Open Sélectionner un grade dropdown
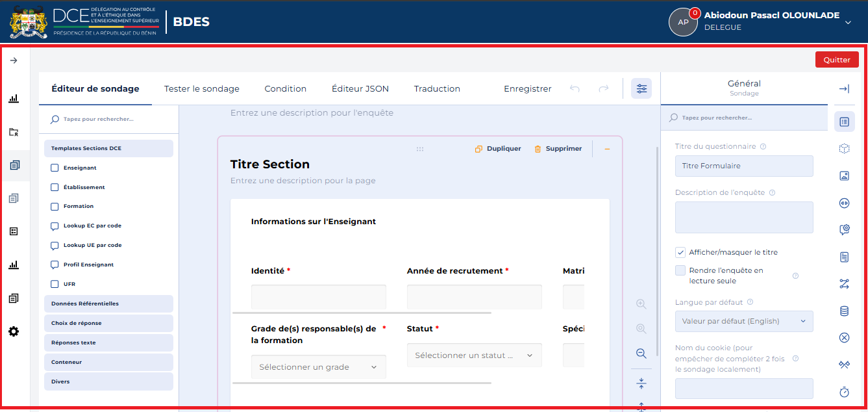 (319, 367)
